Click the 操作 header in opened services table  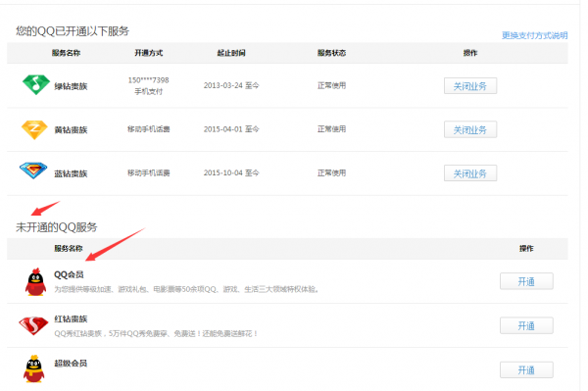470,53
